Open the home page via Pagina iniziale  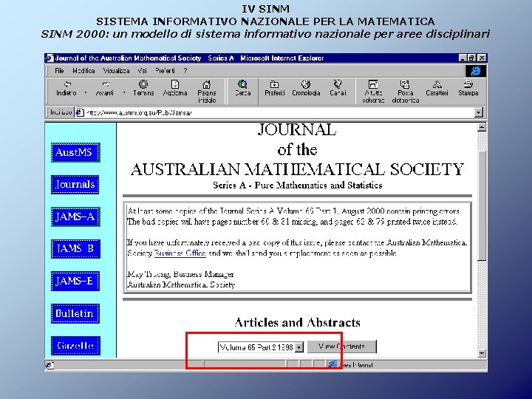pos(207,92)
